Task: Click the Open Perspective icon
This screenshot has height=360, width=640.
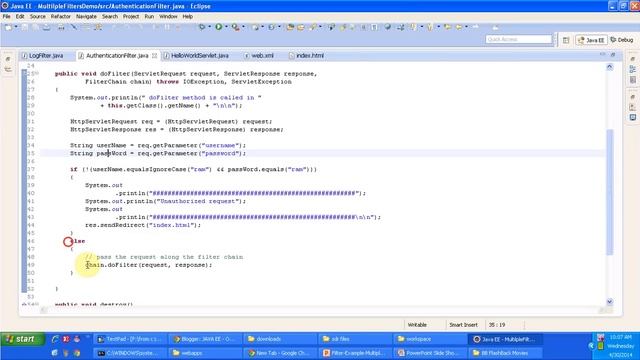Action: [566, 40]
